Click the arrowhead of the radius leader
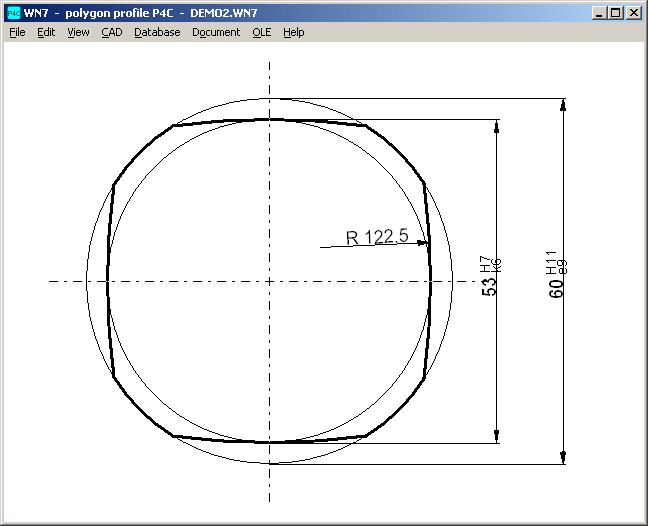Screen dimensions: 648x526 (x=424, y=242)
